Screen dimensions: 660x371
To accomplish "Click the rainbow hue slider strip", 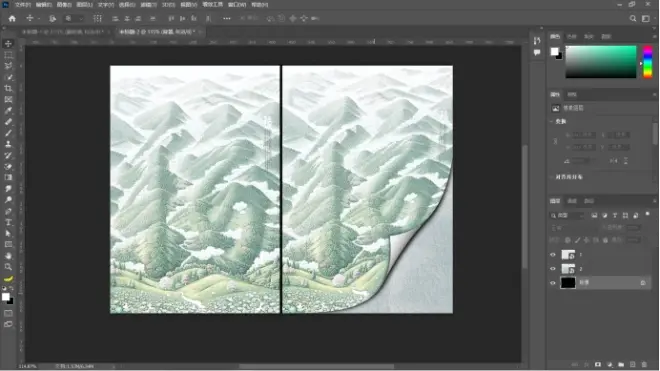I will (x=648, y=62).
